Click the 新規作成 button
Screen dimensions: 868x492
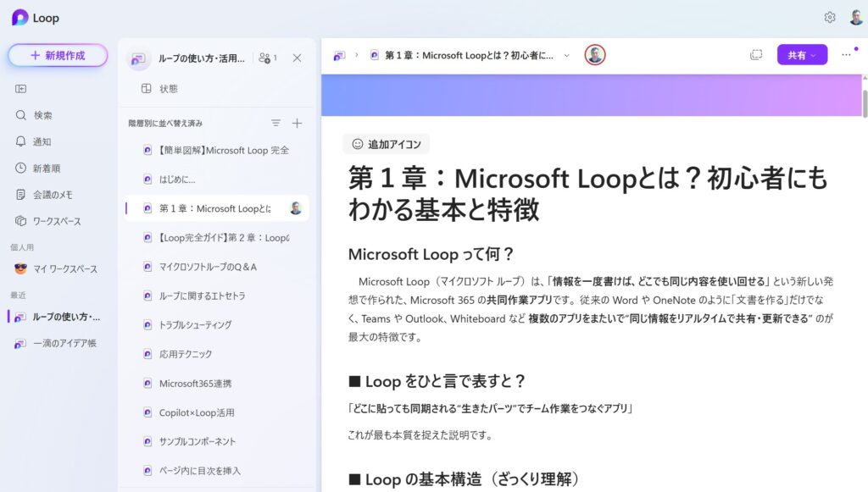(58, 55)
